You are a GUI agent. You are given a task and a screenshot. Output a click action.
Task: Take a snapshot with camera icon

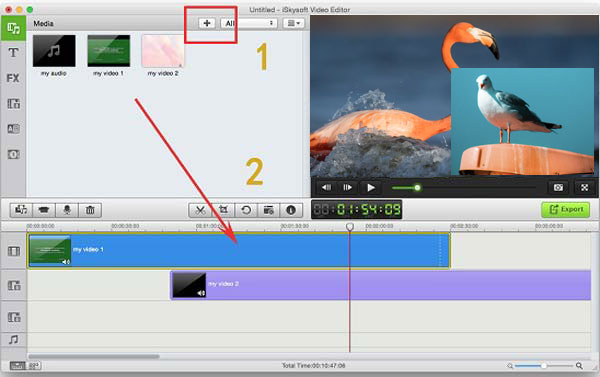pyautogui.click(x=558, y=188)
